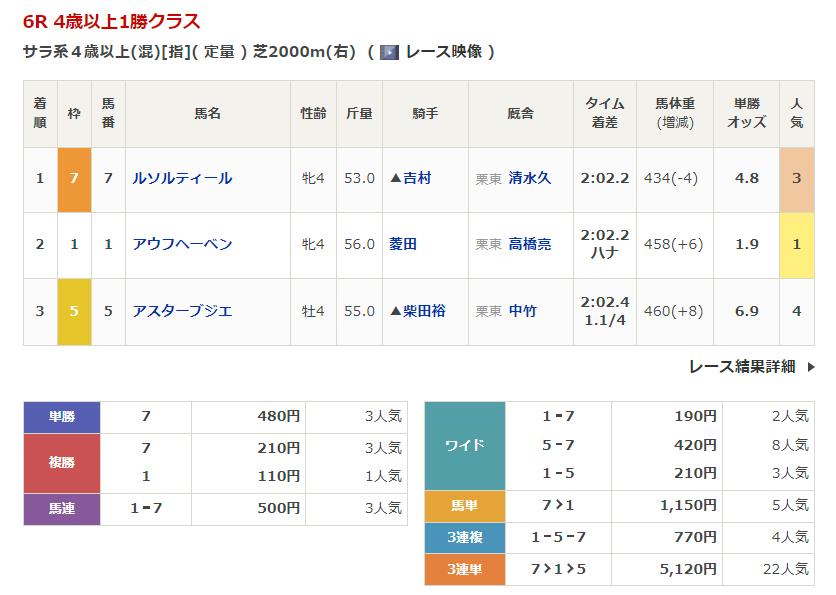
Task: Open jockey 菱田 page
Action: (402, 244)
